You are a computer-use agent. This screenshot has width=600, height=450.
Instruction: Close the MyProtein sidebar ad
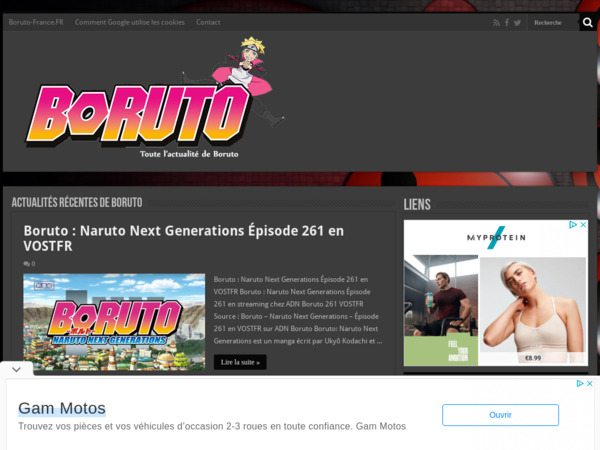tap(583, 225)
